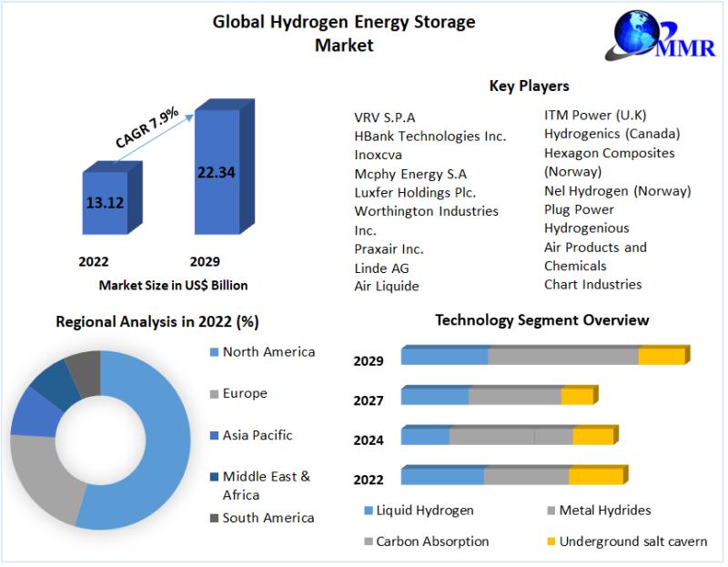728x567 pixels.
Task: Click the 2022 bar showing 13.12
Action: [x=105, y=202]
